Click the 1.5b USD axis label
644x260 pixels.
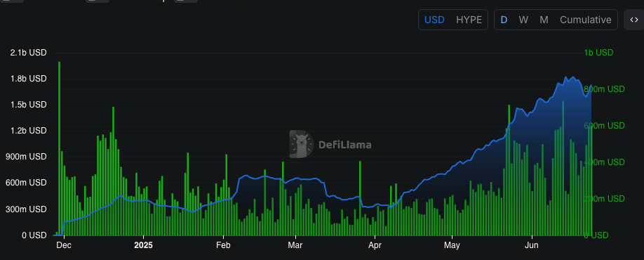pyautogui.click(x=28, y=105)
